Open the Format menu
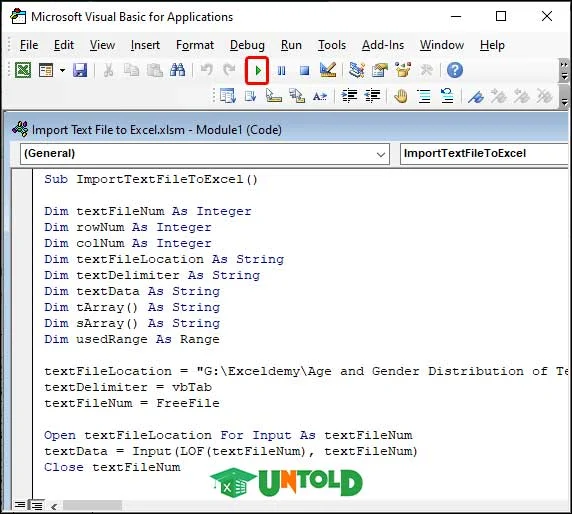The image size is (572, 514). [x=195, y=45]
